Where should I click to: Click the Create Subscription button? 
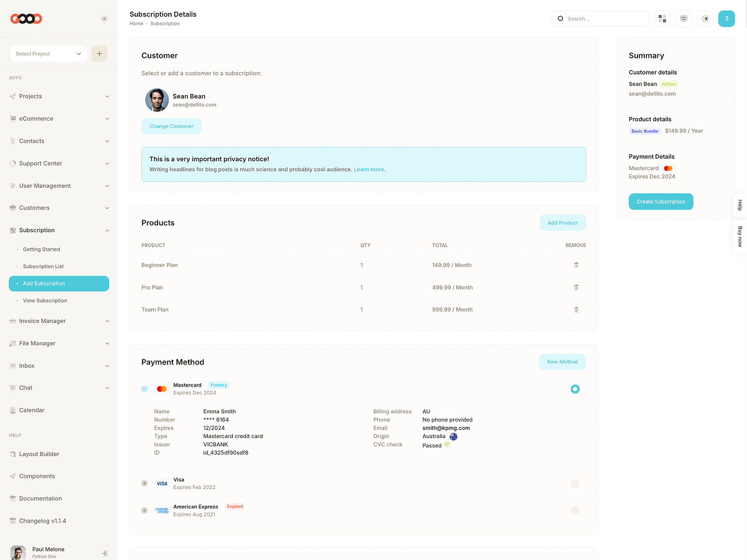click(x=660, y=202)
